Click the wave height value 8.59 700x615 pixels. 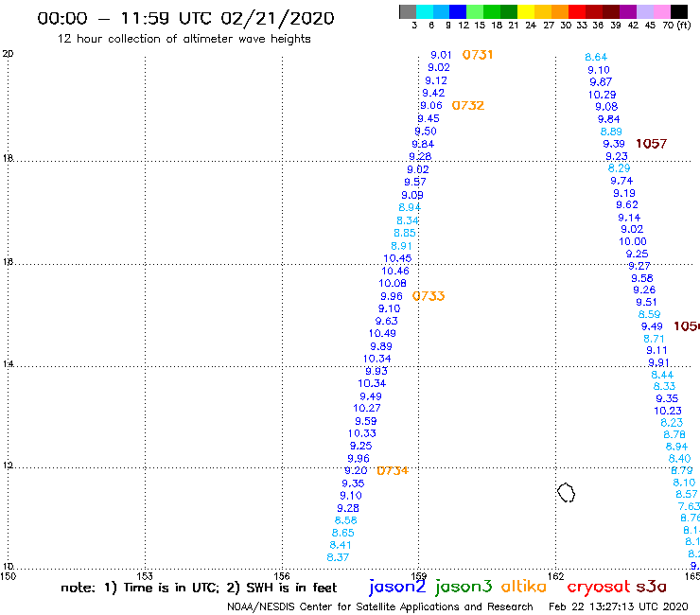pos(650,314)
